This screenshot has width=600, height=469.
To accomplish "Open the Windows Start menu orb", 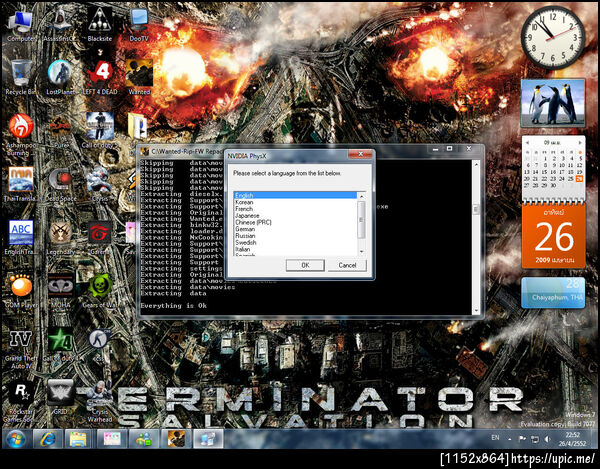I will (16, 439).
